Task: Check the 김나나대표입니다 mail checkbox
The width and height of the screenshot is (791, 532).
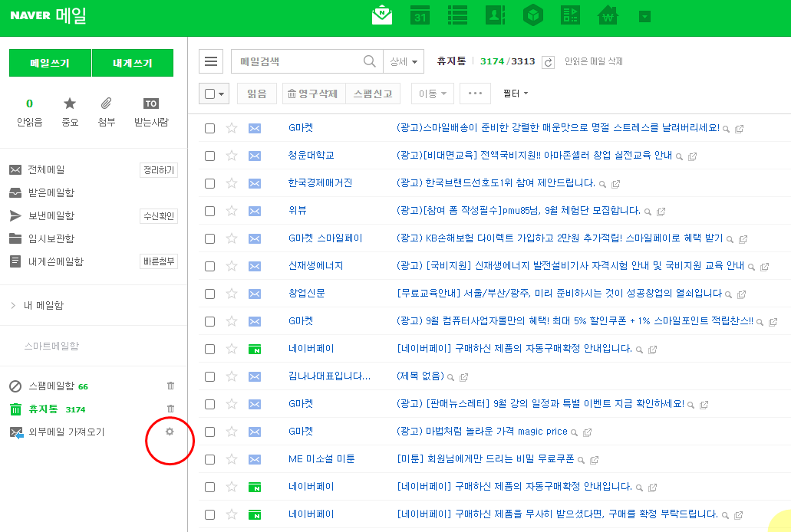Action: 210,376
